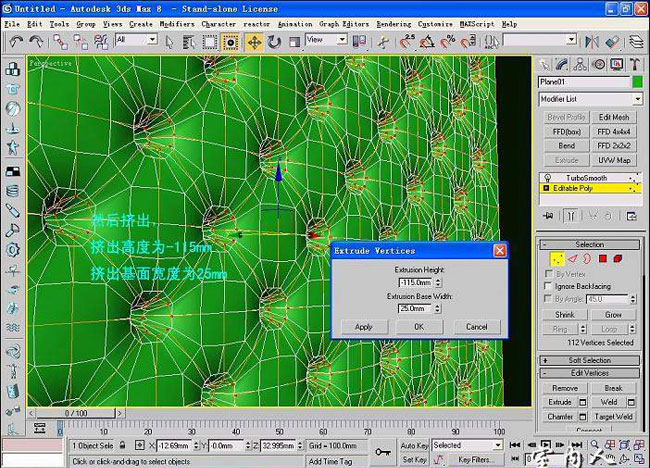Open the Create command panel tab
Viewport: 650px width, 468px height.
(544, 64)
